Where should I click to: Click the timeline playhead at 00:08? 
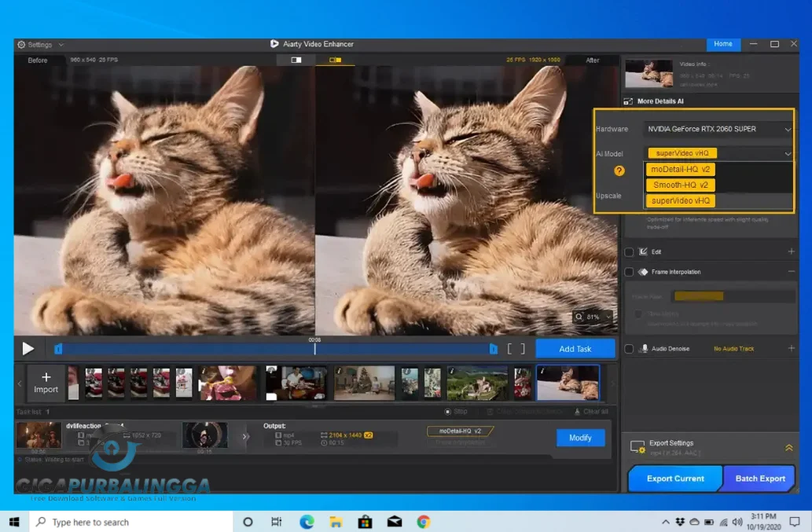314,349
